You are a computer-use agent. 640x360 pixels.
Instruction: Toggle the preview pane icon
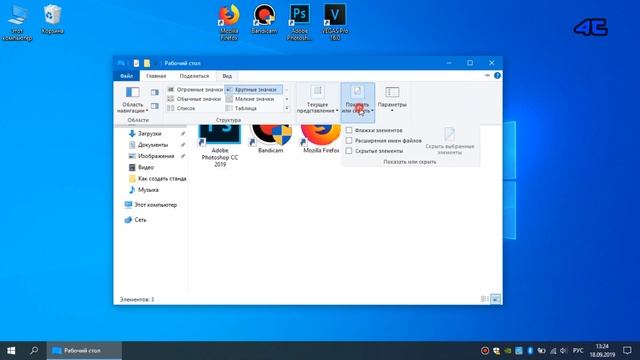[155, 93]
